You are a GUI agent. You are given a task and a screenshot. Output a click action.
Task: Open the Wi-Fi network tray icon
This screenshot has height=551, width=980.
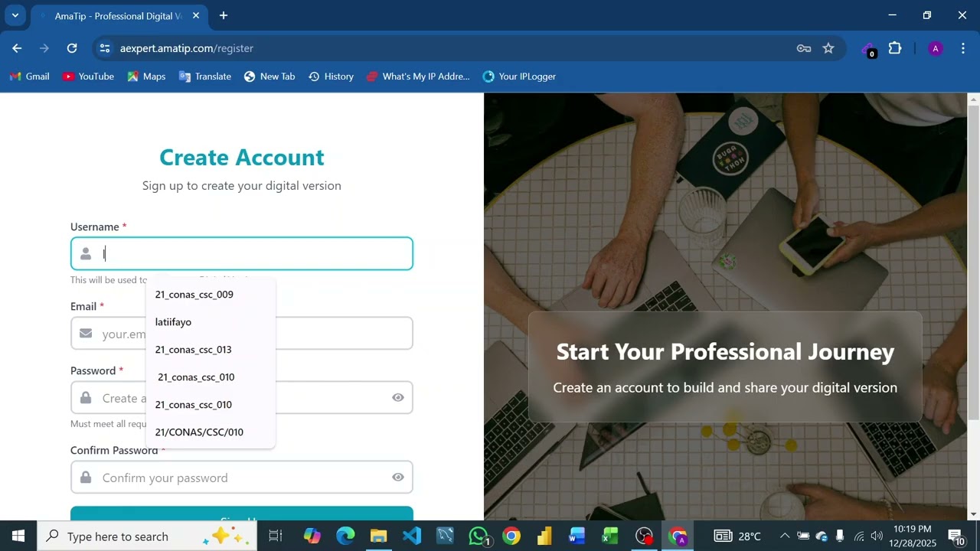859,536
